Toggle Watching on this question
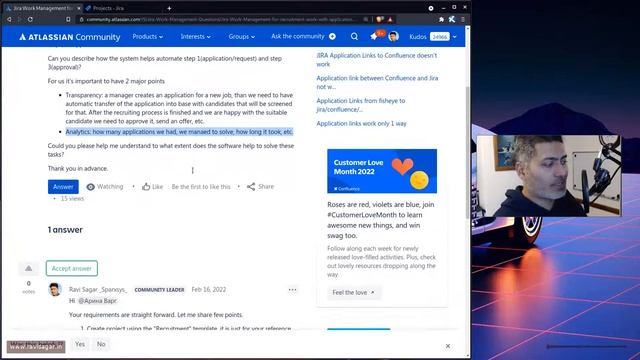 pyautogui.click(x=105, y=187)
